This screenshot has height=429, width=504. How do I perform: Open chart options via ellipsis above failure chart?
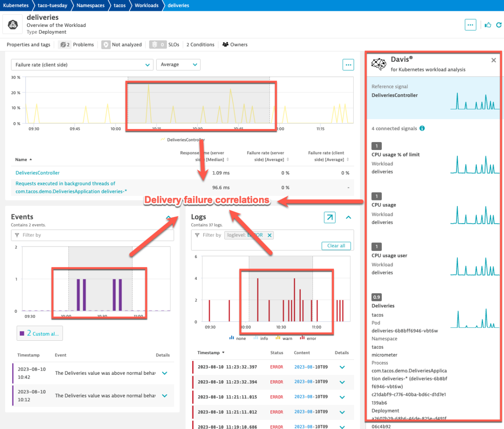tap(348, 65)
